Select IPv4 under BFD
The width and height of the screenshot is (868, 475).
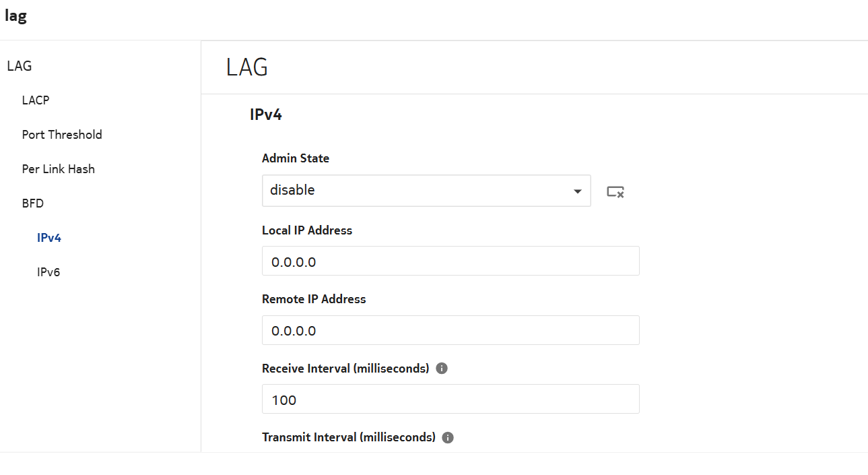tap(49, 238)
